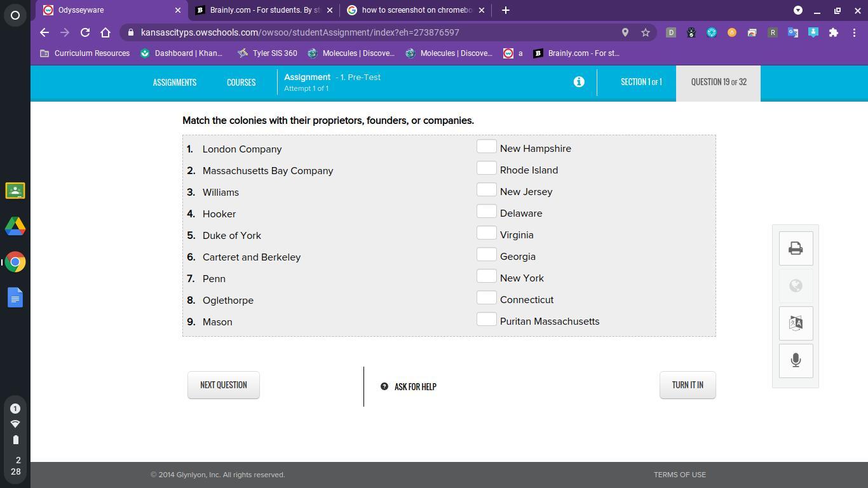Click the answer box beside New York

[487, 276]
